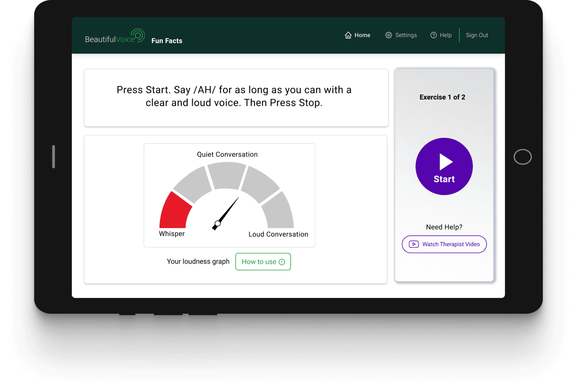This screenshot has width=577, height=392.
Task: Select Sign Out from the top bar
Action: point(477,35)
